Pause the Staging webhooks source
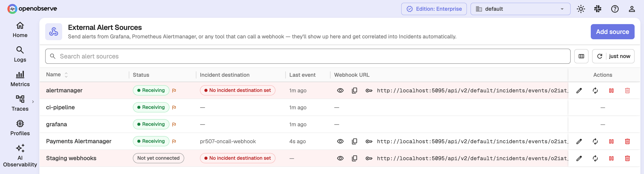The image size is (644, 174). tap(611, 158)
